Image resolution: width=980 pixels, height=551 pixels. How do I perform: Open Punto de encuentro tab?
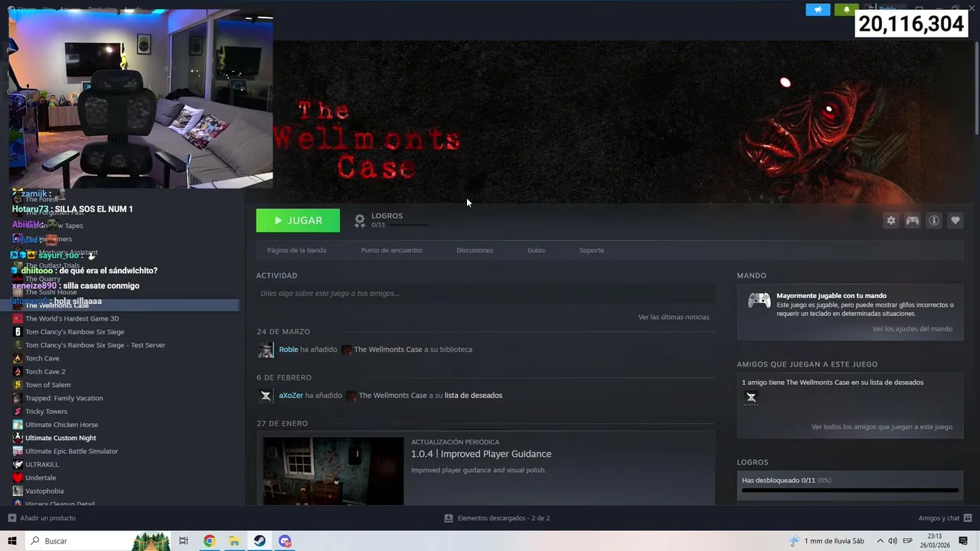tap(391, 250)
